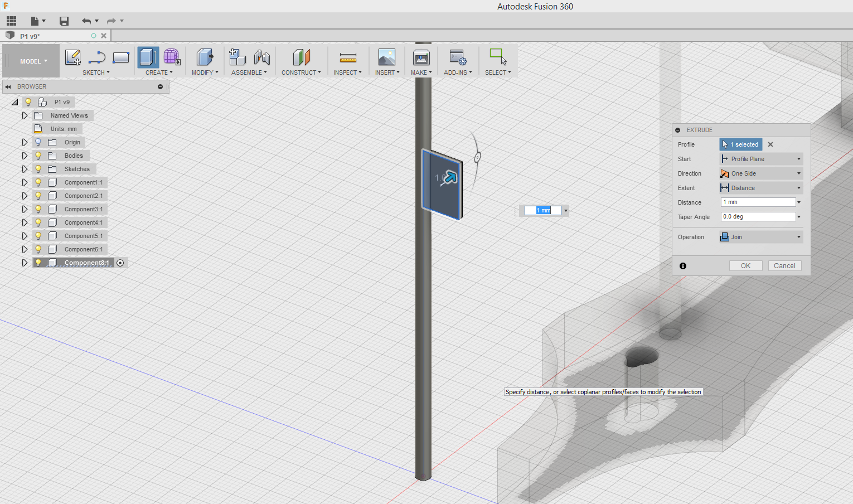Click OK in the Extrude dialog
Image resolution: width=853 pixels, height=504 pixels.
point(745,266)
